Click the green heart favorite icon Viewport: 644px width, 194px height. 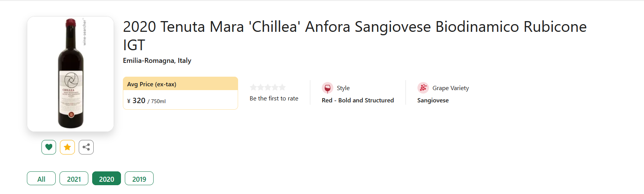49,147
